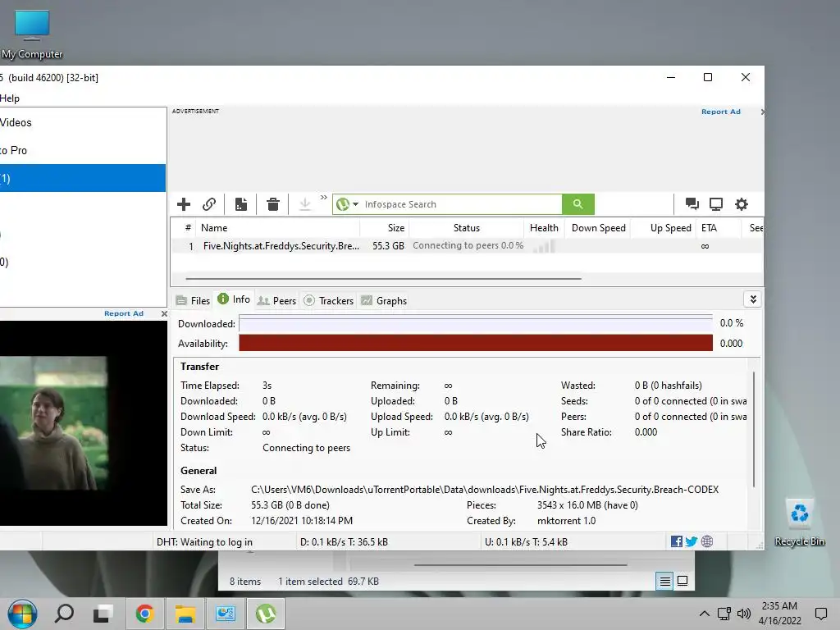Image resolution: width=840 pixels, height=630 pixels.
Task: Click the Remove Torrent trash icon
Action: [x=273, y=204]
